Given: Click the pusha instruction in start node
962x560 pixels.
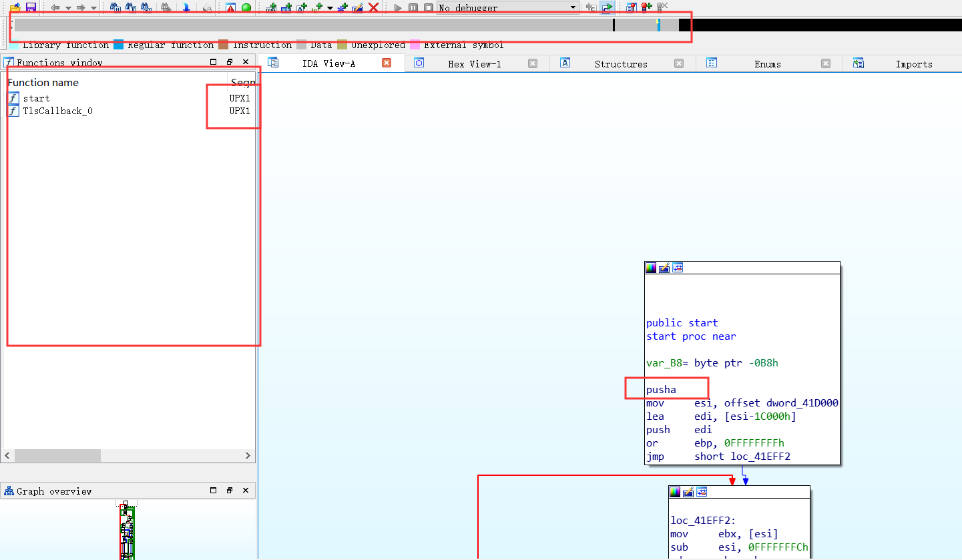Looking at the screenshot, I should [x=661, y=390].
